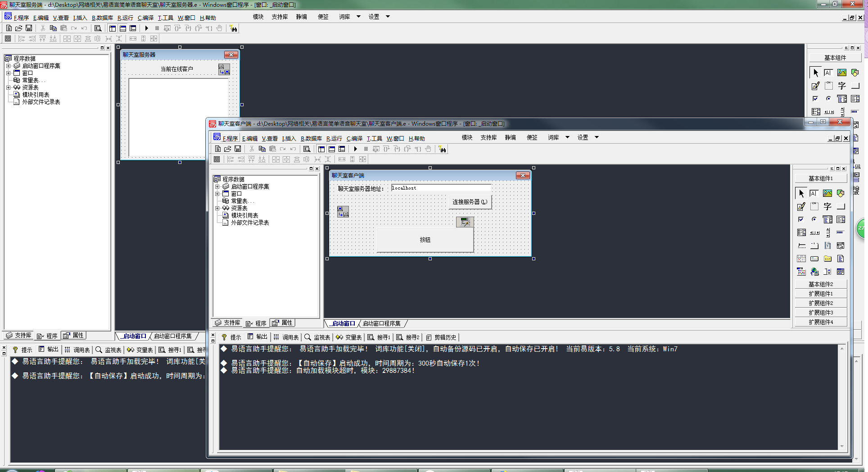Switch to 输出 tab in client bottom panel
The width and height of the screenshot is (868, 472).
pos(258,337)
